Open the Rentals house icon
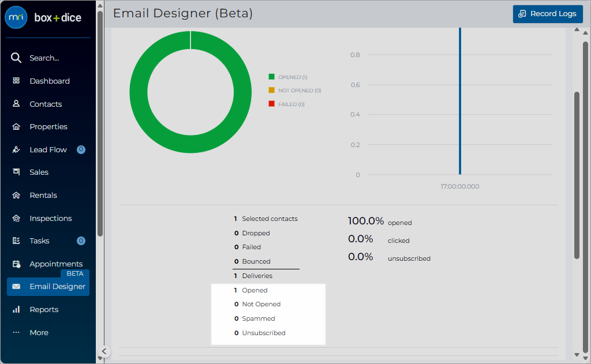Screen dimensions: 591x364 pyautogui.click(x=16, y=195)
